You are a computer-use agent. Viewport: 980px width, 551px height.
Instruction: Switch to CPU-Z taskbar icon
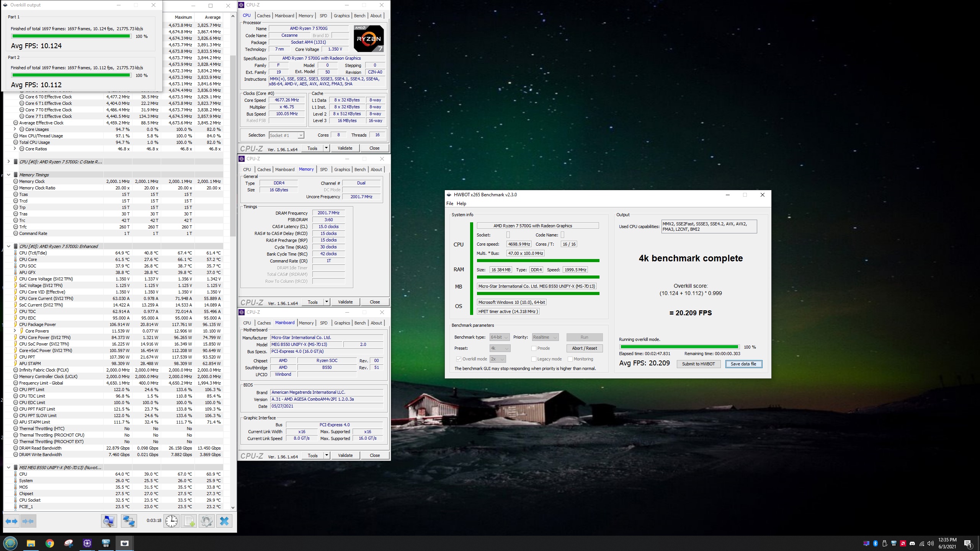click(87, 543)
